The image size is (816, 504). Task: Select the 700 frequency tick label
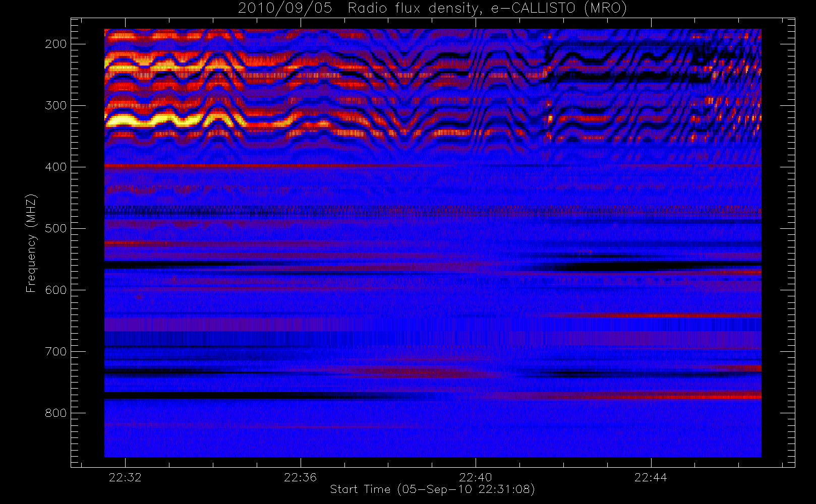coord(56,351)
